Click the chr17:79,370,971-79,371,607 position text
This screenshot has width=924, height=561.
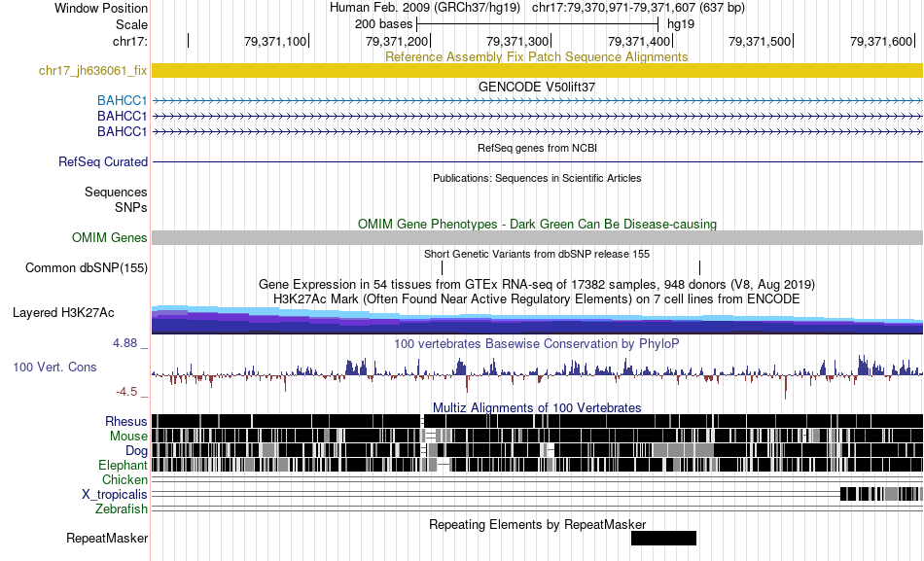tap(638, 8)
